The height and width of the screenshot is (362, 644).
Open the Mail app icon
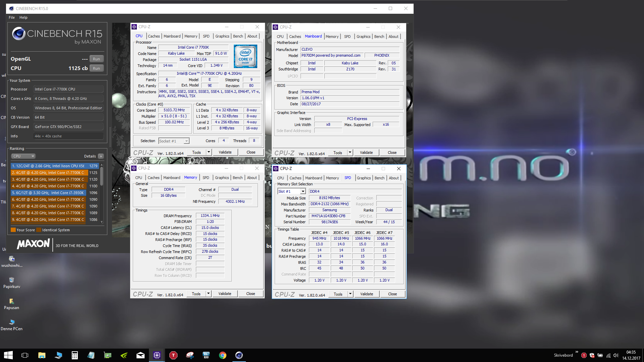(141, 355)
